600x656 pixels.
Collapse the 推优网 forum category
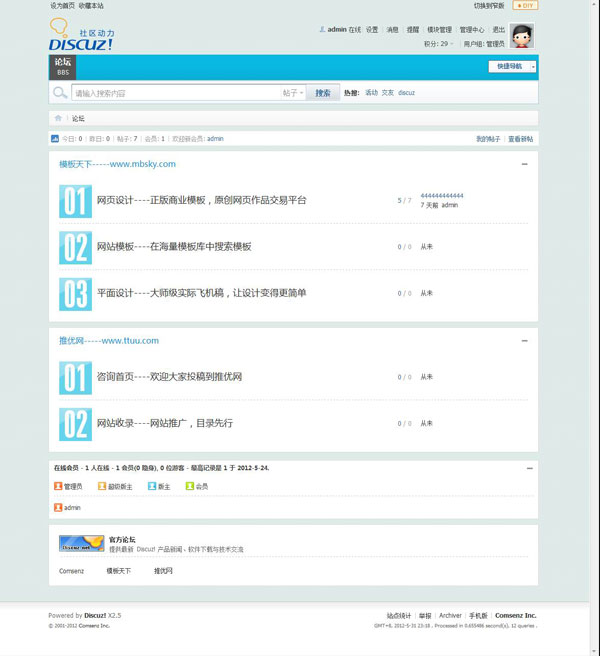[525, 341]
